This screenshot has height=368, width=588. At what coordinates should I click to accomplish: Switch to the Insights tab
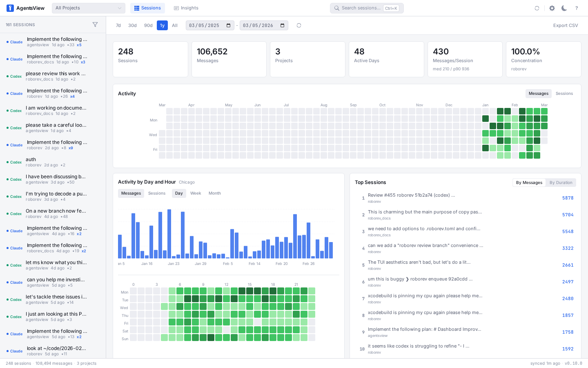[186, 8]
